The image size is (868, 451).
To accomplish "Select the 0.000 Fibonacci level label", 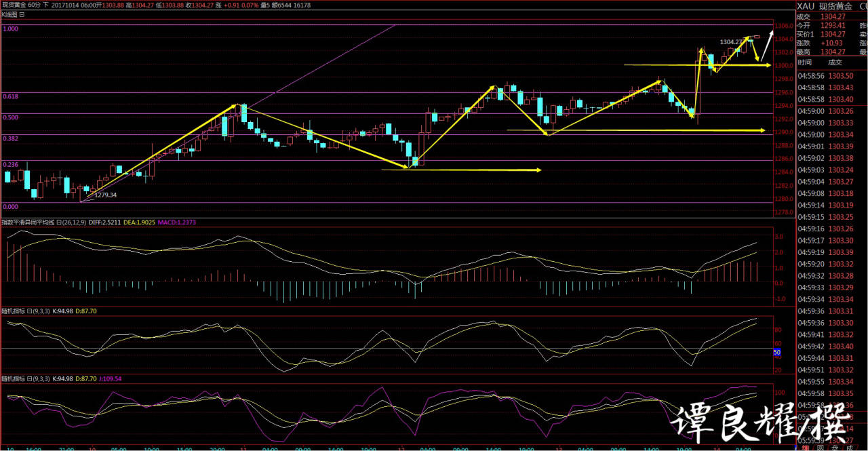I will (10, 206).
